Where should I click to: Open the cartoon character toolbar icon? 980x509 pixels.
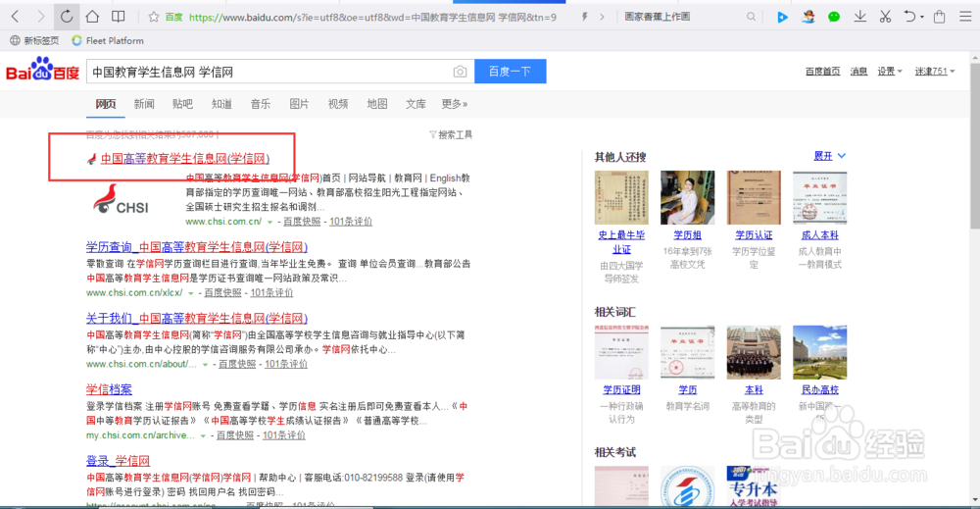coord(808,17)
